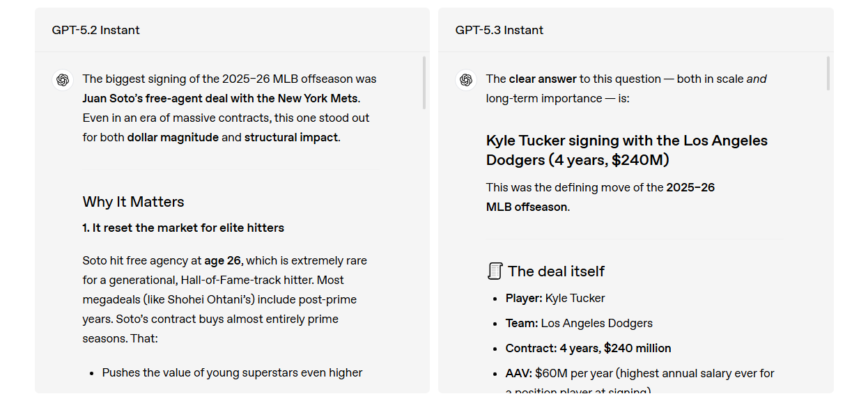Viewport: 868px width, 403px height.
Task: Click the "Team: Los Angeles Dodgers" bullet
Action: (x=579, y=323)
